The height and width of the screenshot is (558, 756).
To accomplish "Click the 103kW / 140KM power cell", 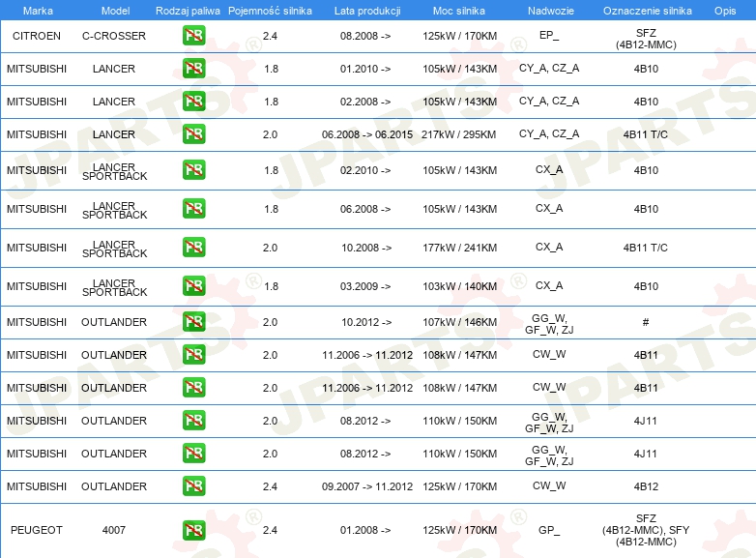I will pyautogui.click(x=459, y=286).
